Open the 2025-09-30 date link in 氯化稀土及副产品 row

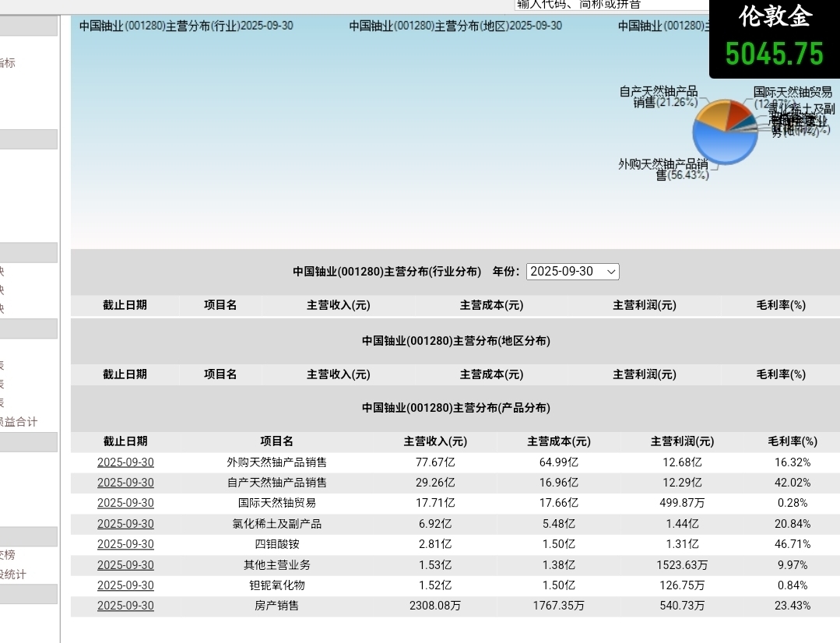pos(125,524)
